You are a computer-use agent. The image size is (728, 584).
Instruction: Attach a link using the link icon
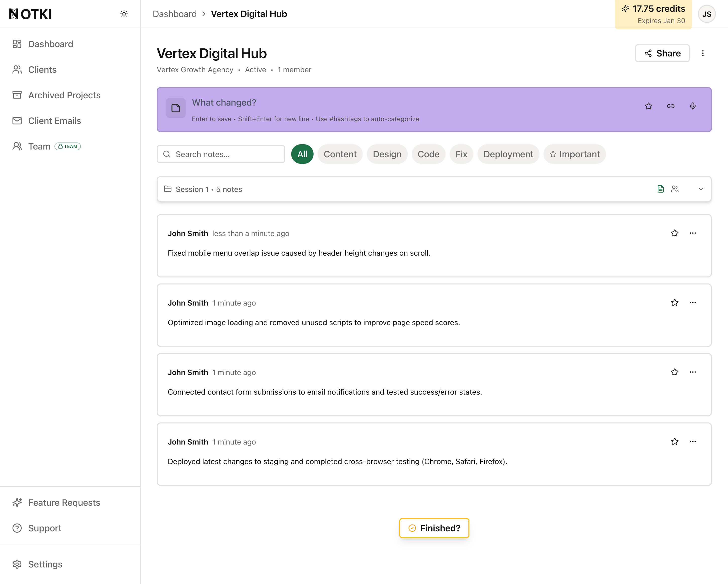tap(671, 106)
